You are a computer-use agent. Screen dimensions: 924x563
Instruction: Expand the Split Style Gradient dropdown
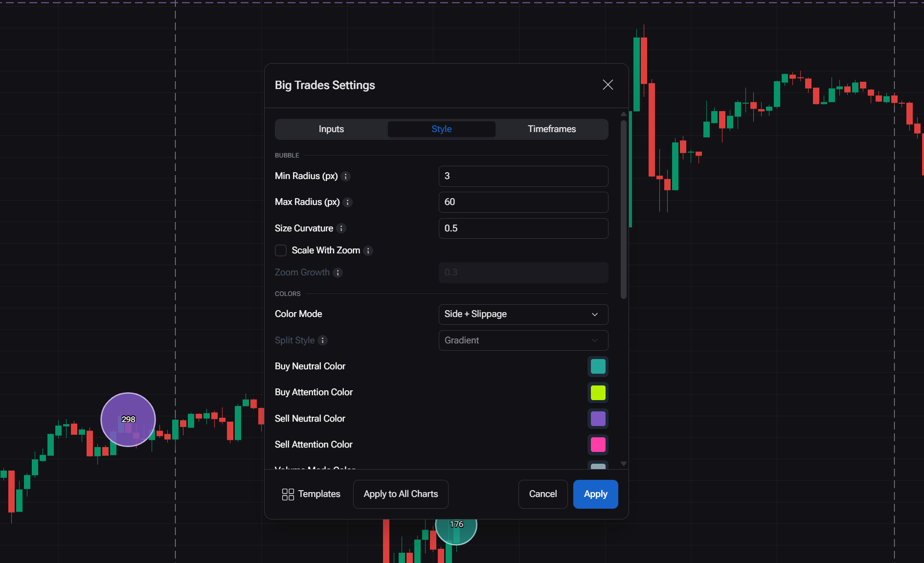[523, 340]
